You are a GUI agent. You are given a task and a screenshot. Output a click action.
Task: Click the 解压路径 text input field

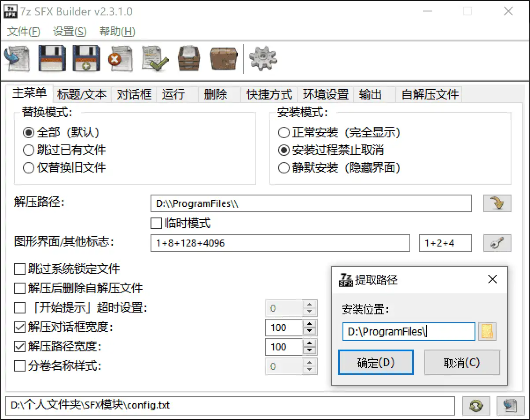(x=310, y=204)
